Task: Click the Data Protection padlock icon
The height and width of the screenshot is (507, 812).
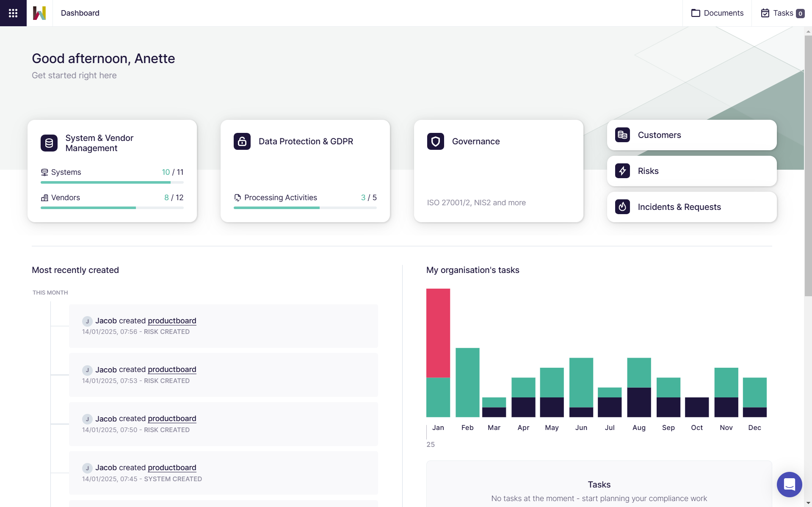Action: pyautogui.click(x=242, y=141)
